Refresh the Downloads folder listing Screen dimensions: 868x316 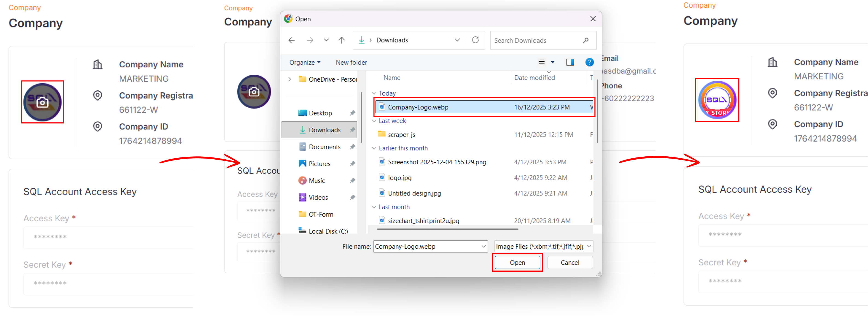pyautogui.click(x=475, y=40)
